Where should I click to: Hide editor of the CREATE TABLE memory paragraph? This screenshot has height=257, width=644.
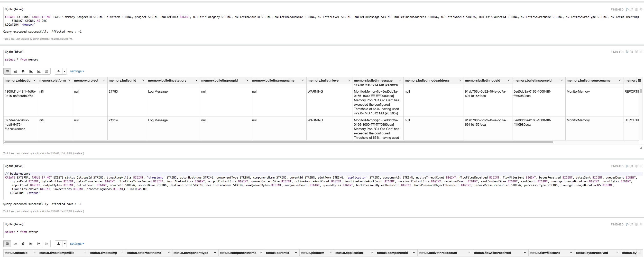point(632,9)
